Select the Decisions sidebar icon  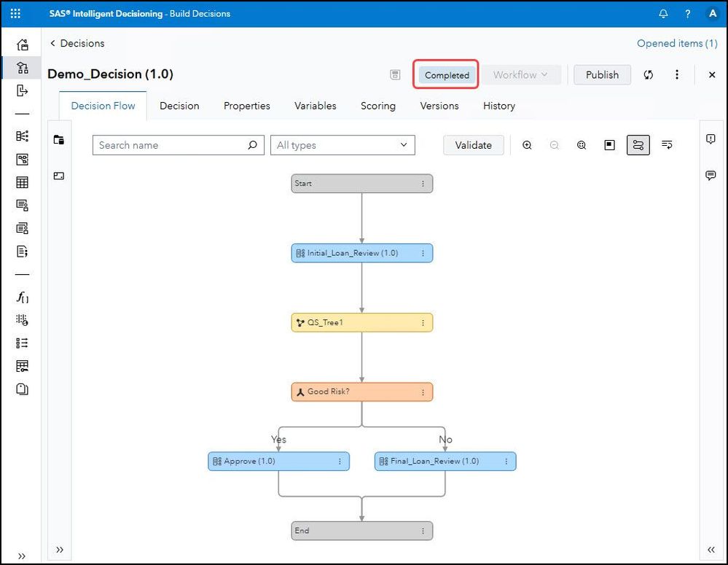point(23,68)
